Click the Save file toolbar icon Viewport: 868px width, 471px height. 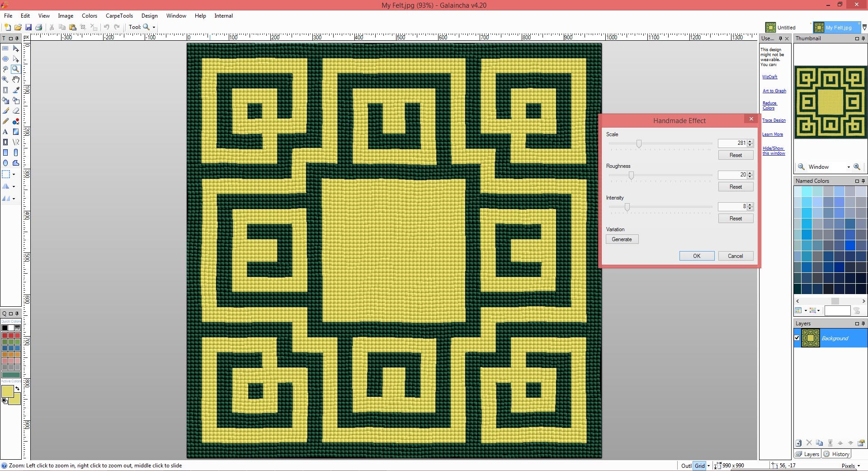coord(28,27)
